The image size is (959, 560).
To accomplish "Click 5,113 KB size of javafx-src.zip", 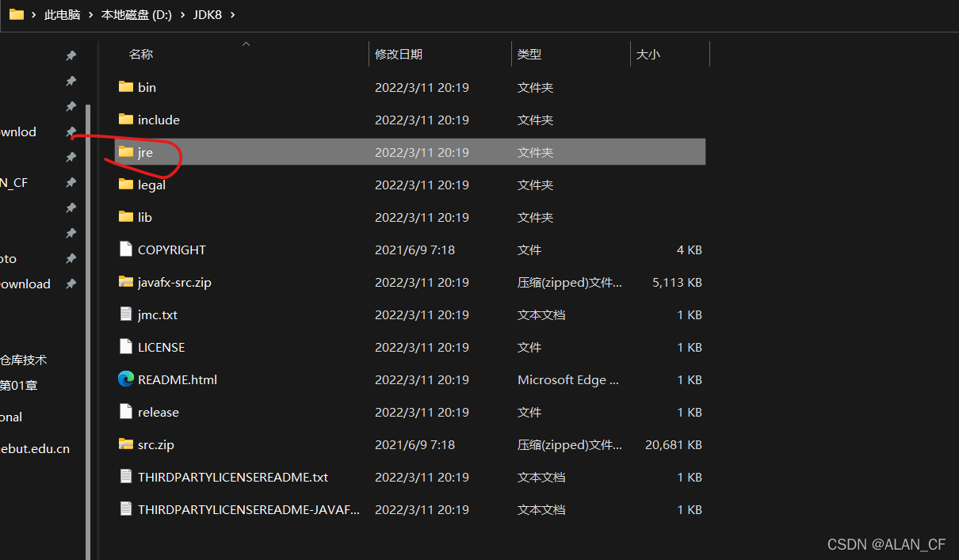I will click(x=678, y=282).
